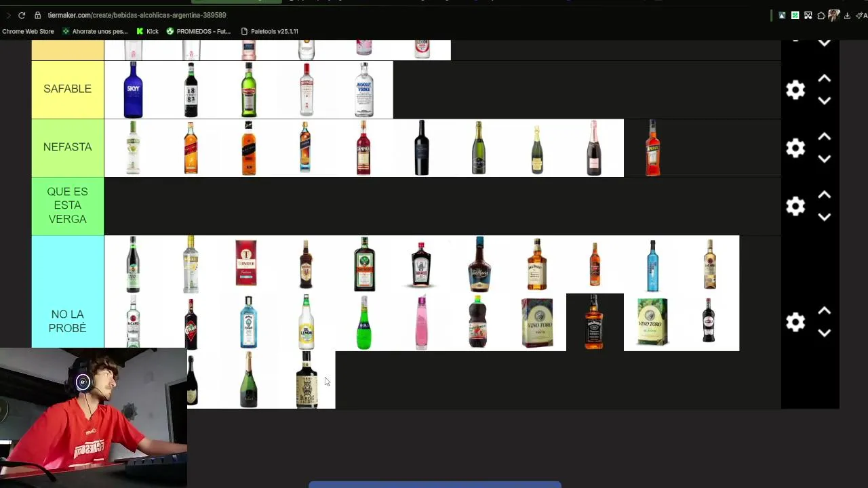Screen dimensions: 868x488
Task: Select the 1882 fernet bottle in SAFABLE
Action: [191, 89]
